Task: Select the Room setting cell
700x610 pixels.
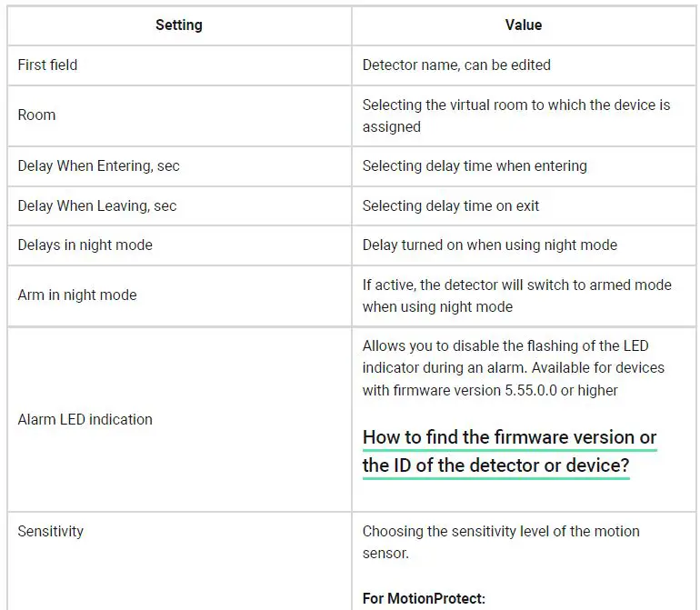Action: (x=37, y=115)
